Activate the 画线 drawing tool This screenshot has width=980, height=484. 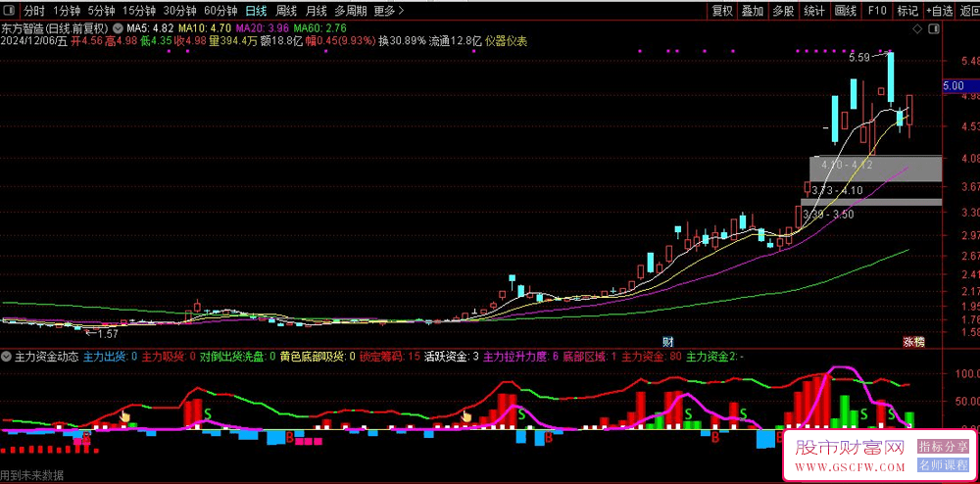click(846, 11)
